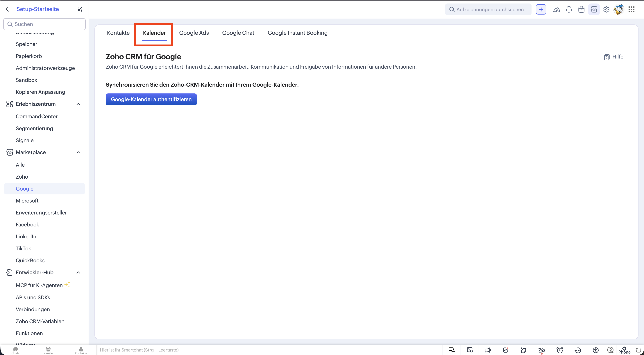Open the notifications bell
The image size is (644, 355).
click(569, 10)
